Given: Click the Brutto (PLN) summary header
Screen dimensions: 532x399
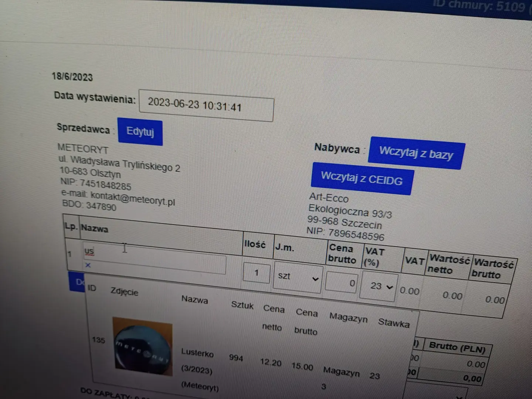Looking at the screenshot, I should pyautogui.click(x=457, y=348).
